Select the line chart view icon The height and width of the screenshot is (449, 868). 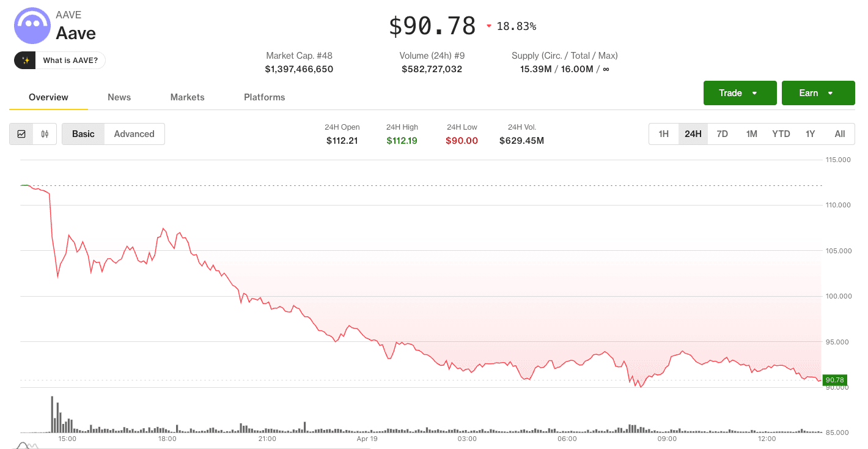pyautogui.click(x=21, y=133)
